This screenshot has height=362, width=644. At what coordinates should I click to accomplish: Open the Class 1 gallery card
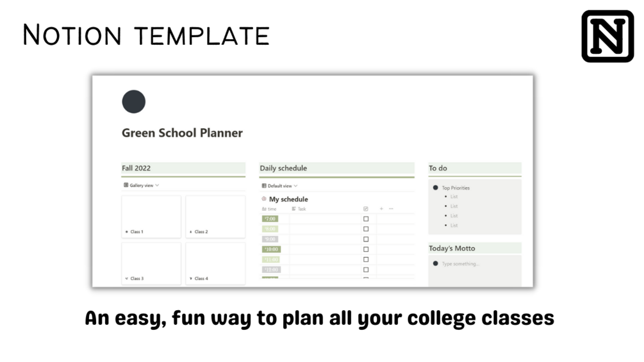pyautogui.click(x=151, y=217)
